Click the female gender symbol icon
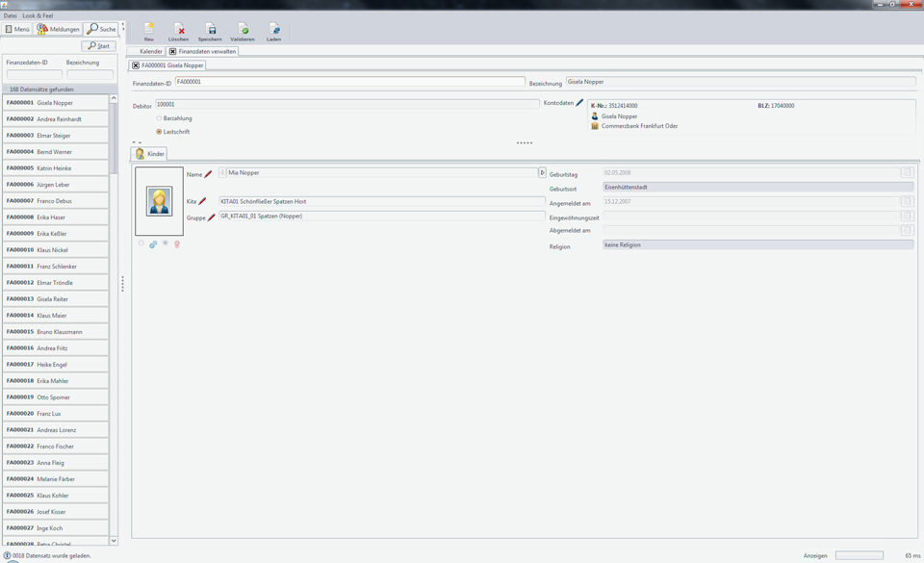Viewport: 924px width, 563px height. point(177,243)
